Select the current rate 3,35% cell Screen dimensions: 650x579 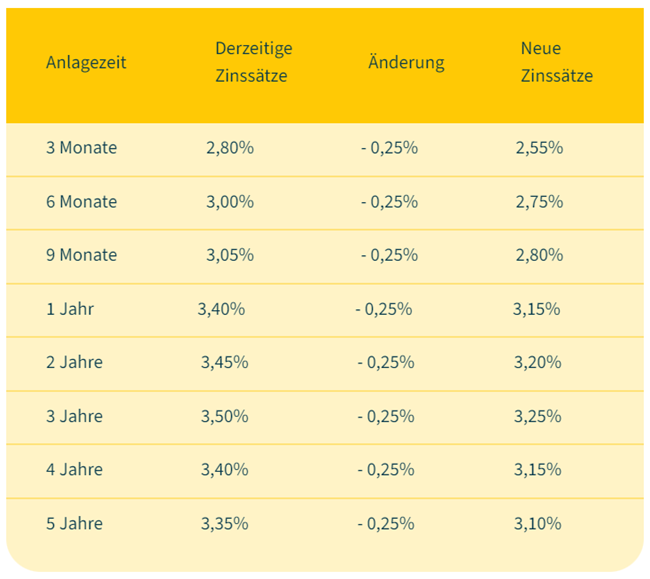[x=224, y=523]
